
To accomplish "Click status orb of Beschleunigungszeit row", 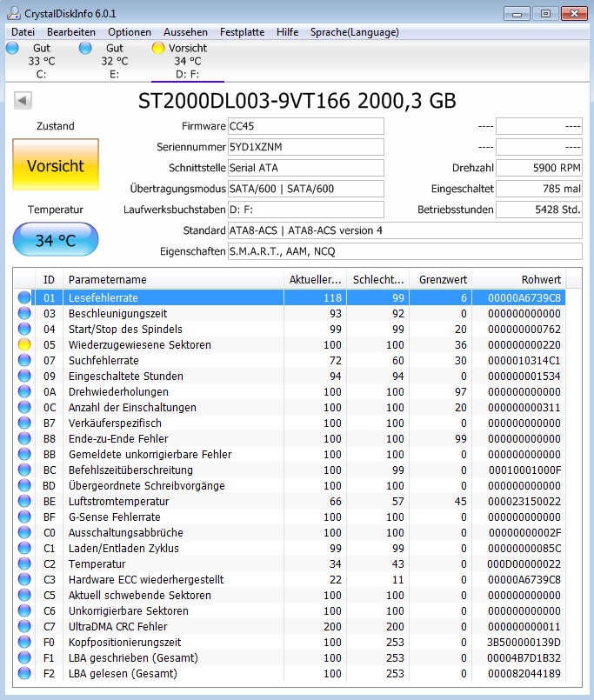I will click(24, 313).
